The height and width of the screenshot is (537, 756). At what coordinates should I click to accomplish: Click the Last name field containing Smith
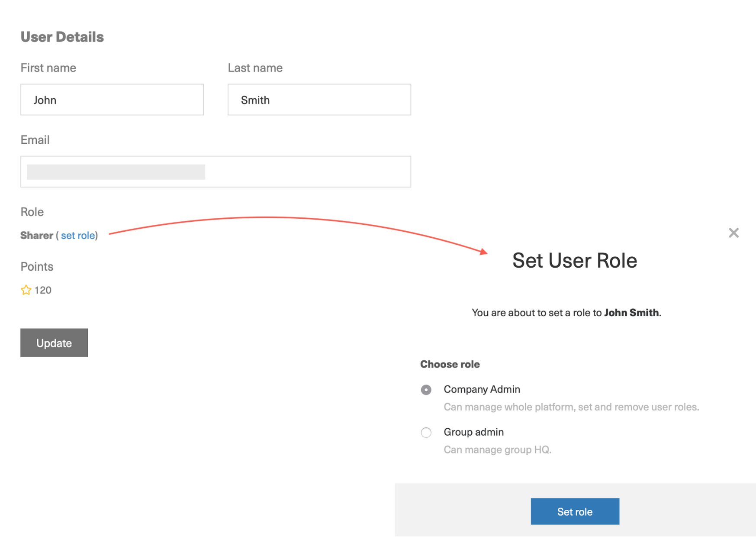pyautogui.click(x=319, y=100)
